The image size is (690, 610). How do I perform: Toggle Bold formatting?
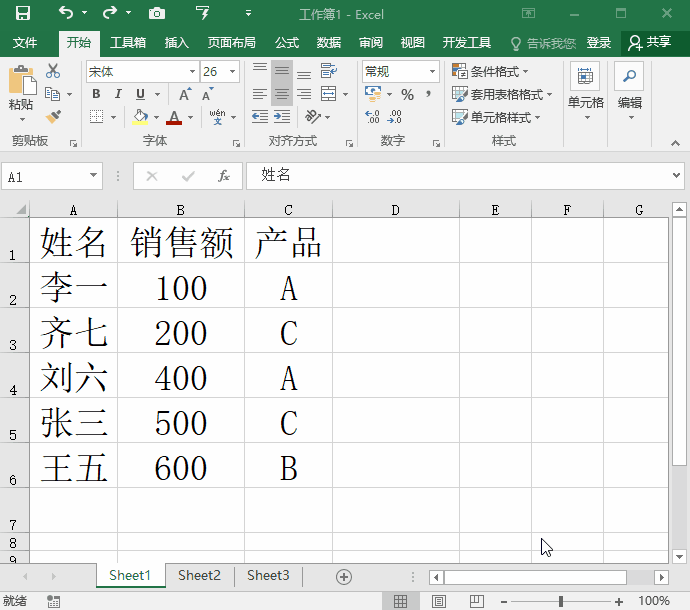(96, 94)
